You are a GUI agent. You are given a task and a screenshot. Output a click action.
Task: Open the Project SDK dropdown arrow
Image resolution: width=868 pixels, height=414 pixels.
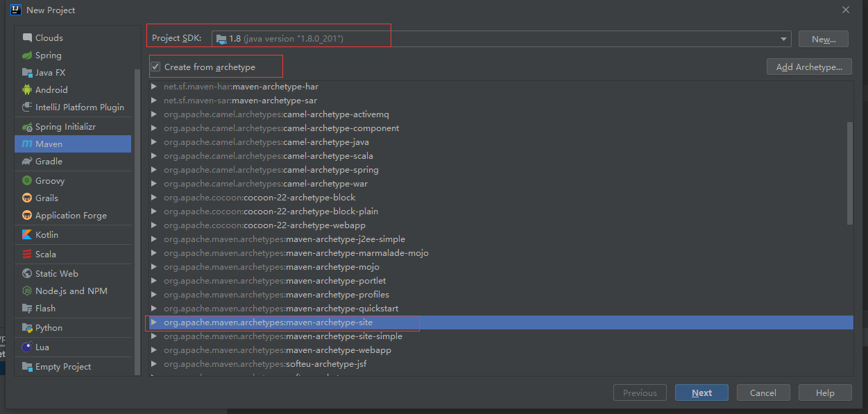click(783, 39)
